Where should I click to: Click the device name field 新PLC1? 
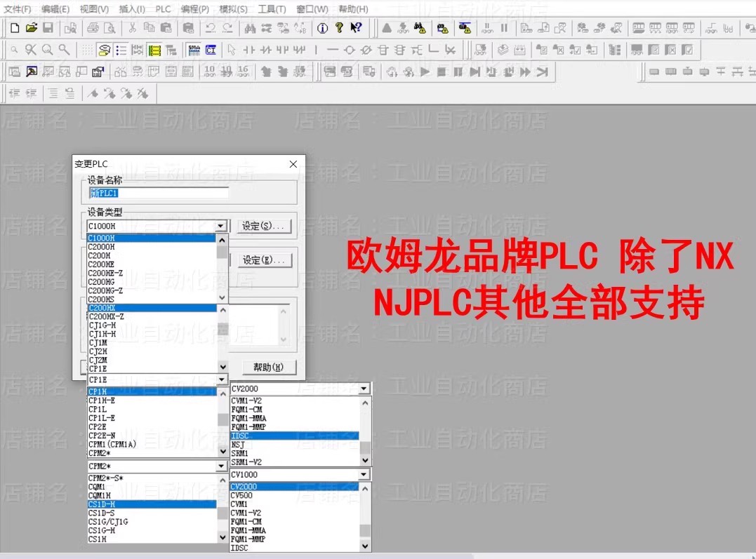coord(158,194)
